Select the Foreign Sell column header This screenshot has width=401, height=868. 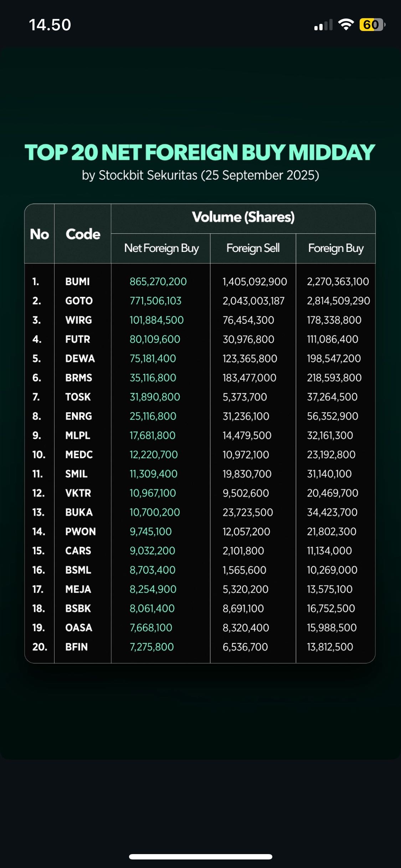pyautogui.click(x=253, y=248)
